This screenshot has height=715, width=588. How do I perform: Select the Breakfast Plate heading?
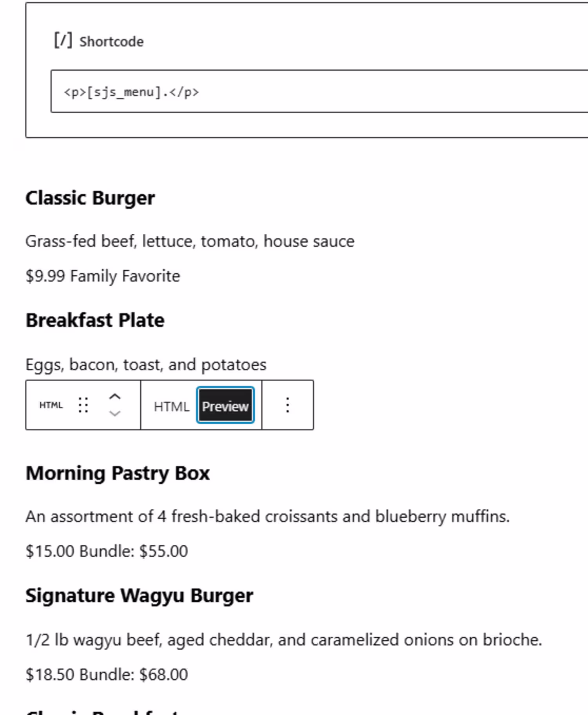click(95, 320)
